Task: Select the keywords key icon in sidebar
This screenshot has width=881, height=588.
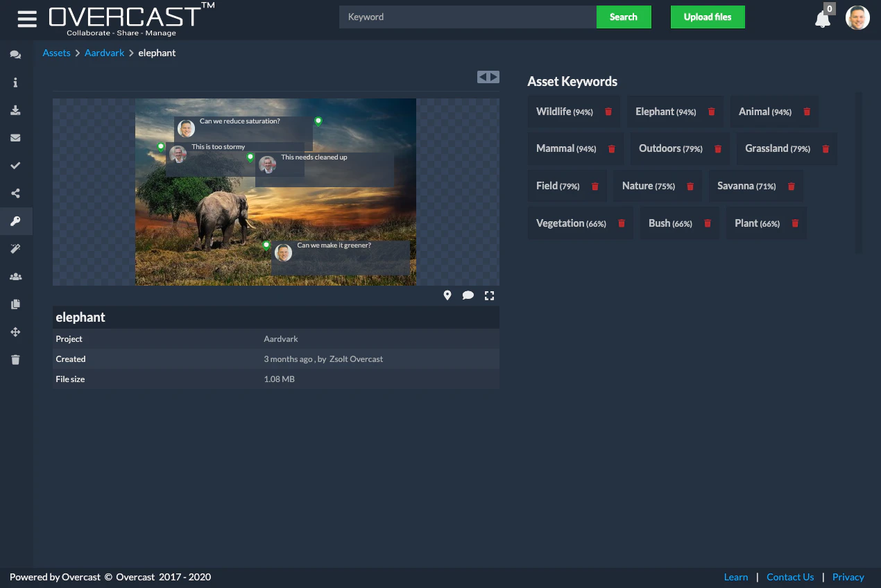Action: 15,221
